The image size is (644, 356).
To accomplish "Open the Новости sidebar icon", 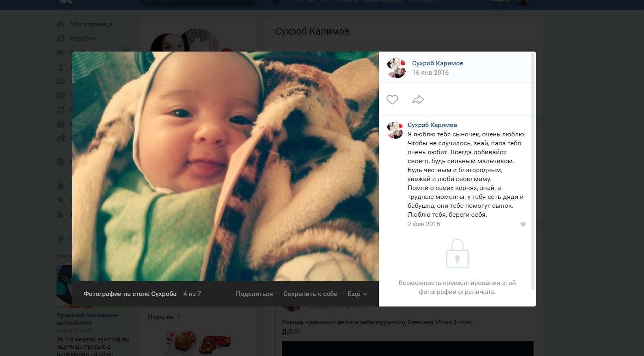I will [61, 39].
